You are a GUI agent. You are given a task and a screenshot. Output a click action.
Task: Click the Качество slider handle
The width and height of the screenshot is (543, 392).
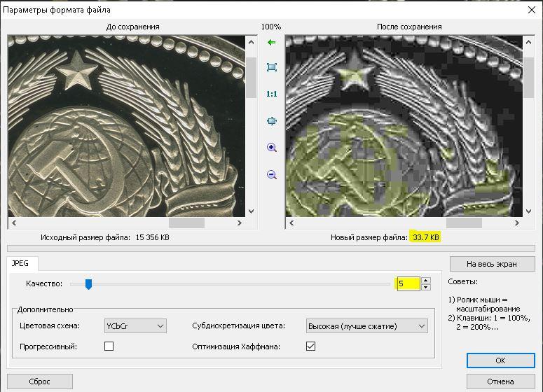coord(88,284)
